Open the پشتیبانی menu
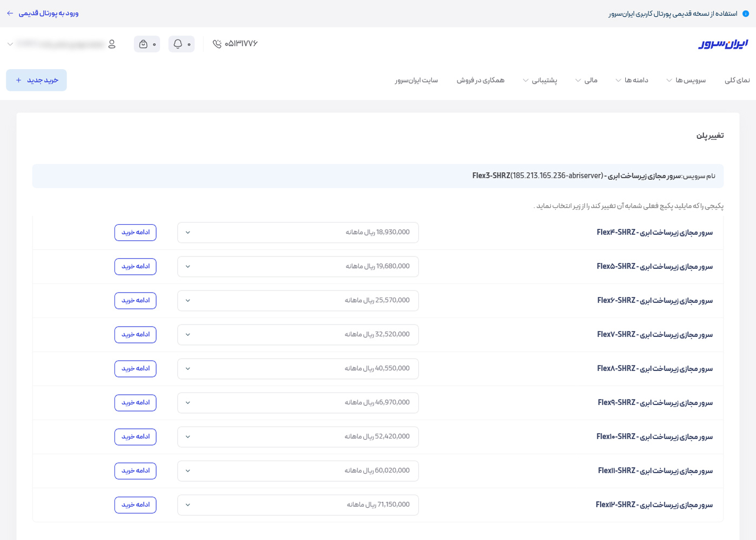Image resolution: width=756 pixels, height=540 pixels. (539, 80)
